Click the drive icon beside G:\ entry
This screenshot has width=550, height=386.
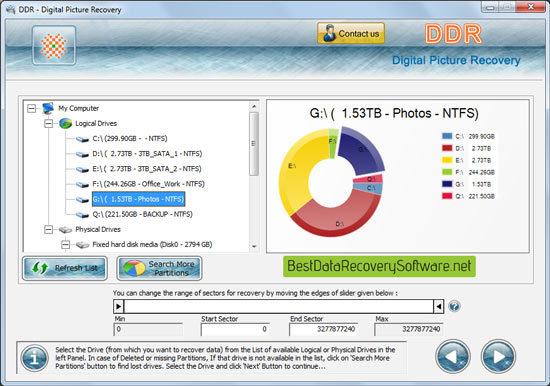click(x=82, y=200)
